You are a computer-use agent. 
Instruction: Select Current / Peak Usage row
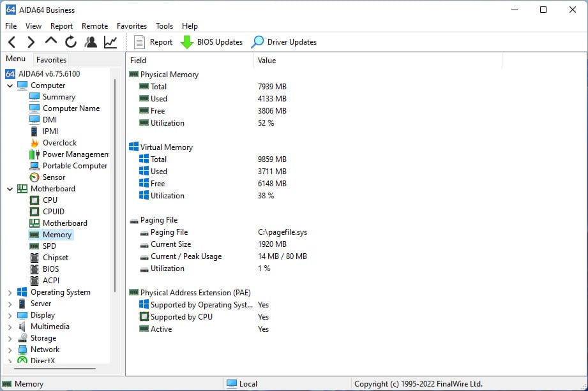[223, 256]
